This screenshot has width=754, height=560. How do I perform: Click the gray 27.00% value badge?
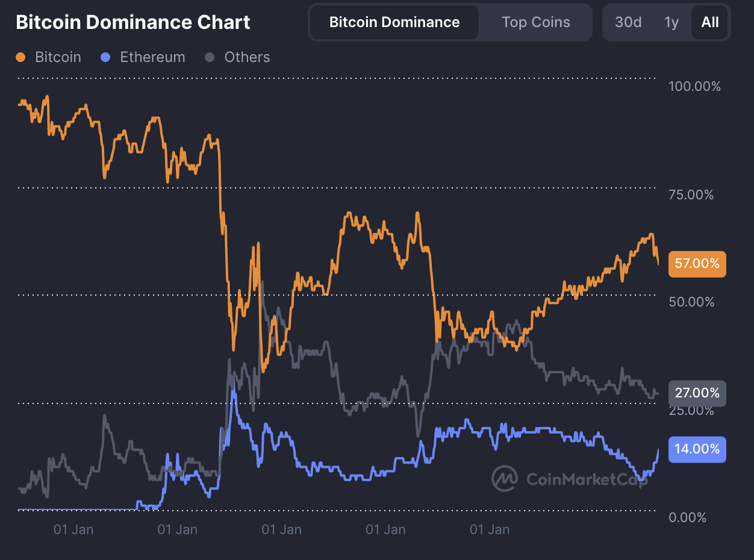coord(697,393)
